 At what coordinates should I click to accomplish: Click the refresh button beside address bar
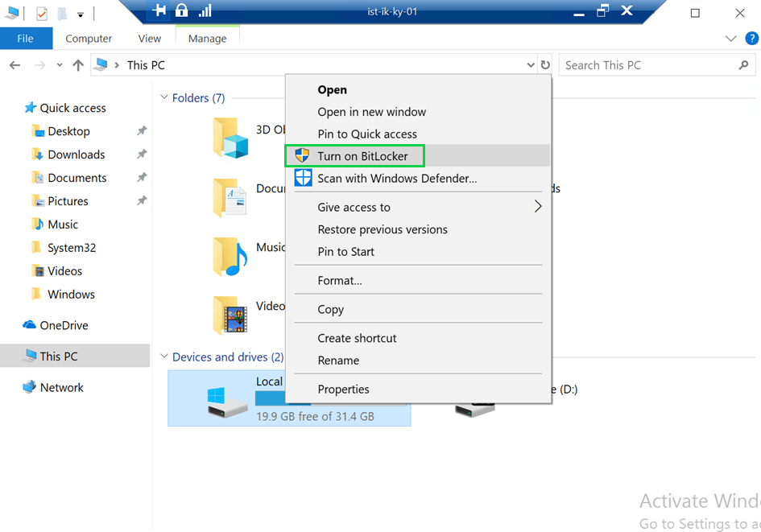point(546,65)
